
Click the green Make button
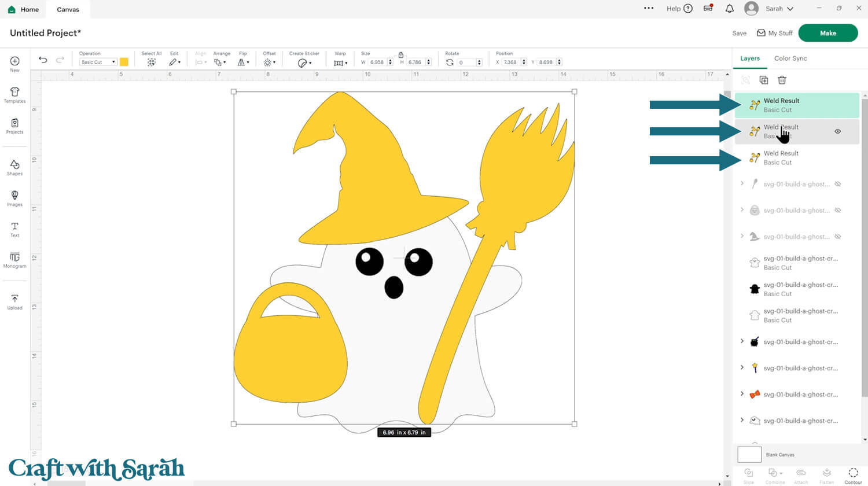[827, 33]
